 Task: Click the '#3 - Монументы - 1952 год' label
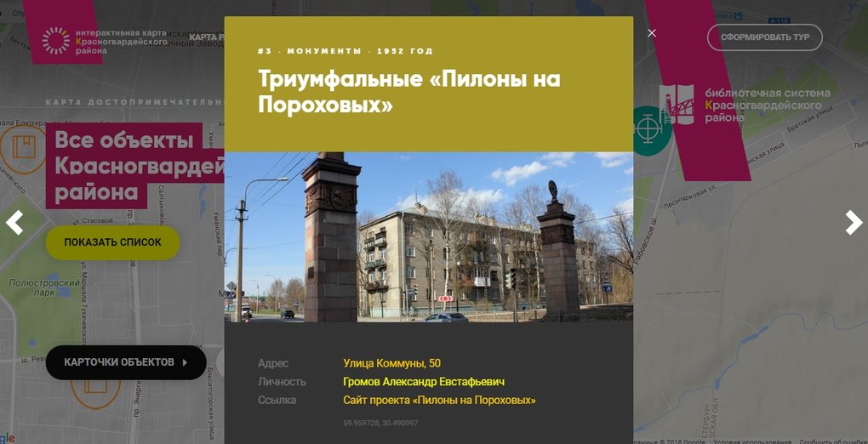(x=345, y=51)
